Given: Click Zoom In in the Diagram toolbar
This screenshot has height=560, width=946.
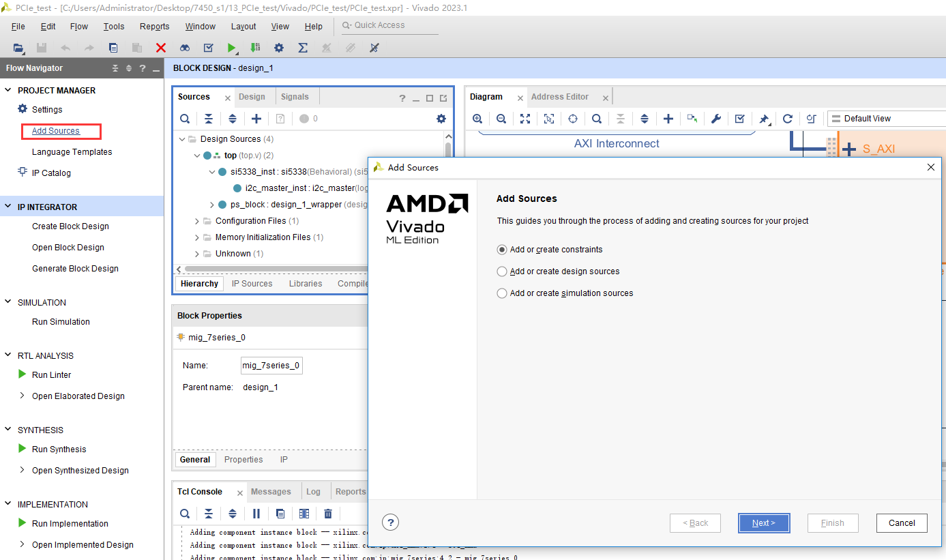Looking at the screenshot, I should [x=477, y=119].
